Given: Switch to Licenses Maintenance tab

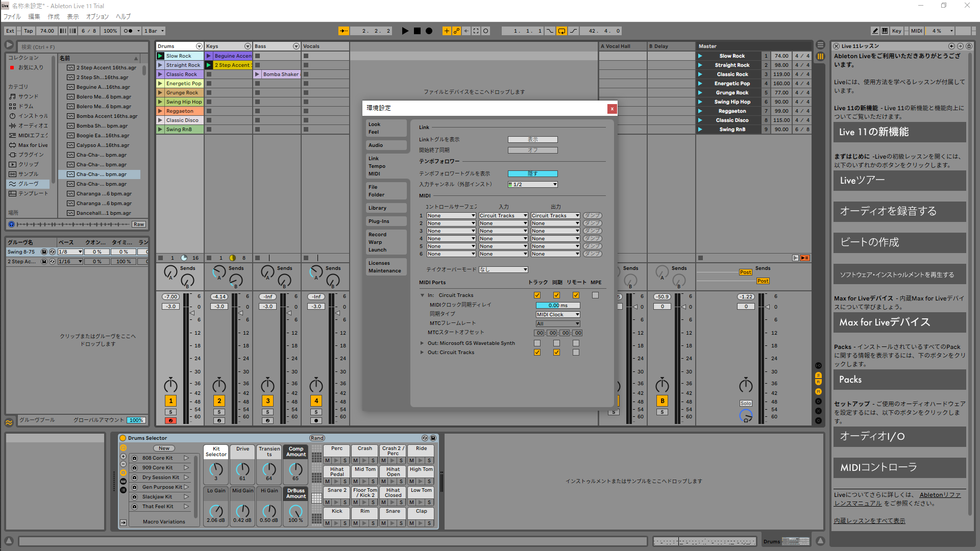Looking at the screenshot, I should click(386, 267).
